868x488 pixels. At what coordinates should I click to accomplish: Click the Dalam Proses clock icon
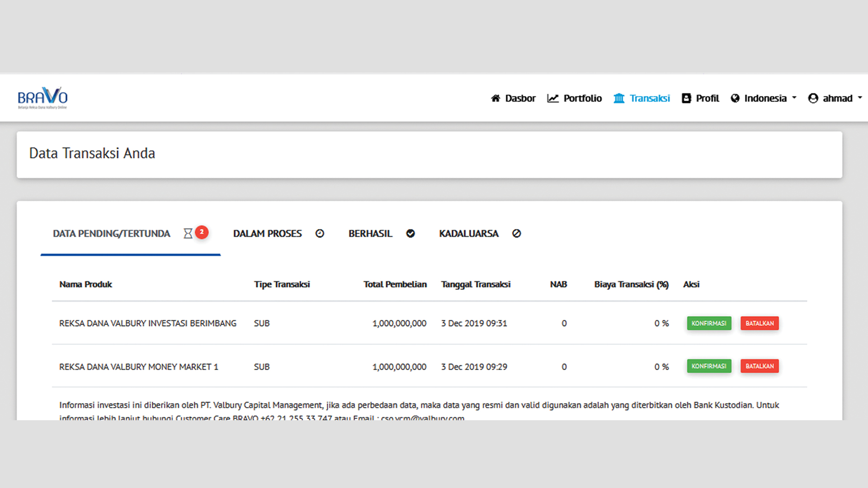click(x=320, y=234)
